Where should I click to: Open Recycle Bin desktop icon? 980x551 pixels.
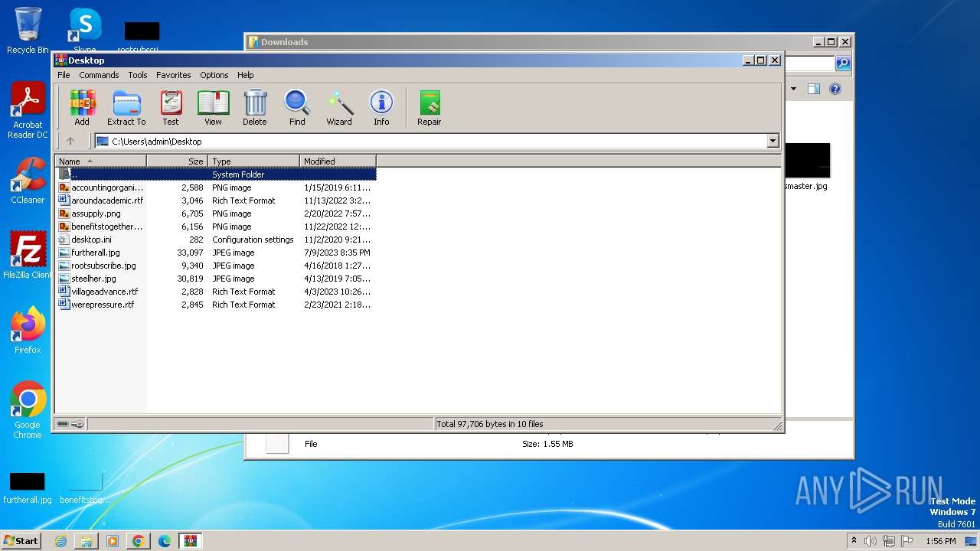pos(28,31)
